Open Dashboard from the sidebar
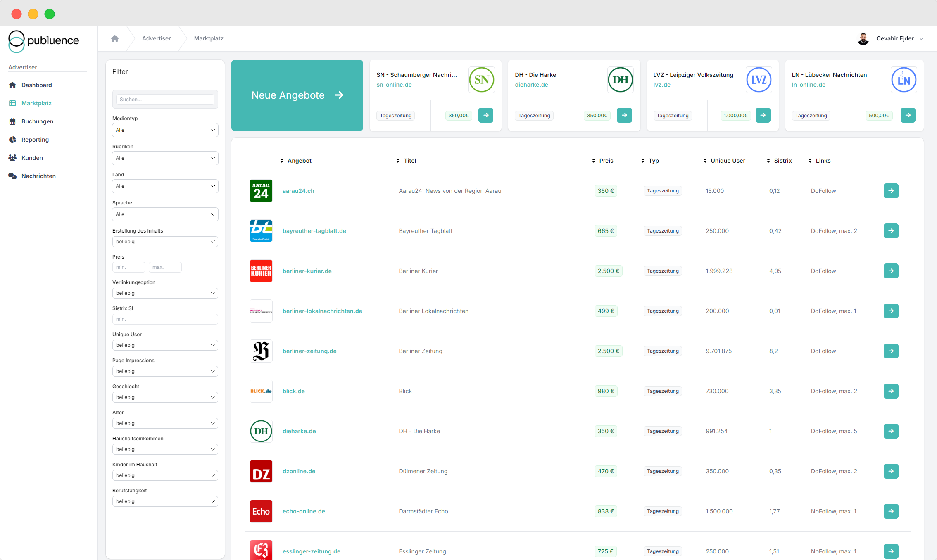The height and width of the screenshot is (560, 937). (36, 85)
